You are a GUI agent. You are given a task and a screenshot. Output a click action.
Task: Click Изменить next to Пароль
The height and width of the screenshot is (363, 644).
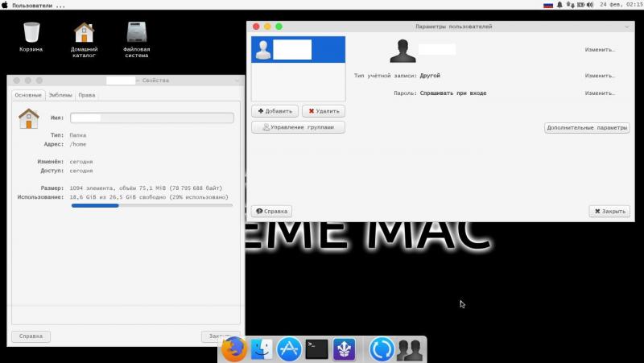click(600, 93)
